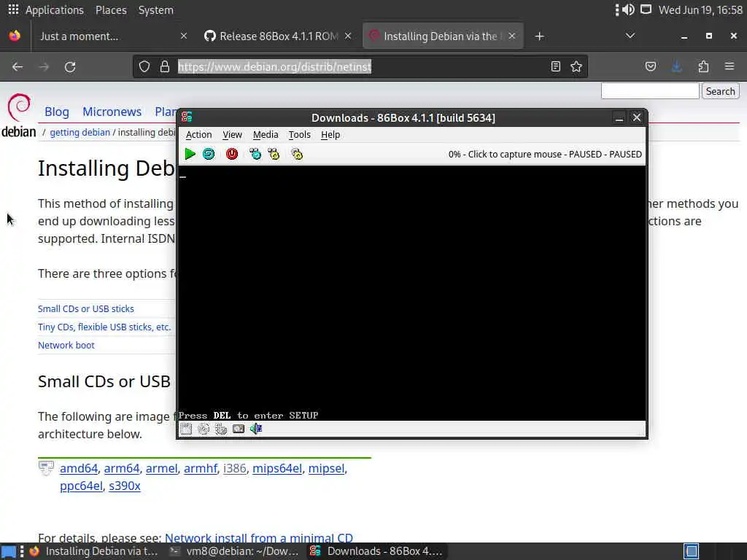The height and width of the screenshot is (560, 747).
Task: Open 'Network install from a minimal CD' link
Action: click(259, 538)
